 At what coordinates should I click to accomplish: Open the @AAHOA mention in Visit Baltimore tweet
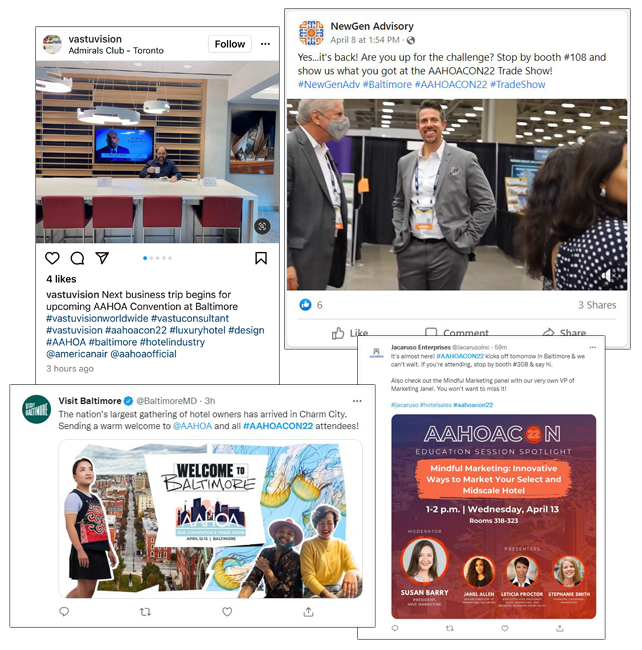192,426
